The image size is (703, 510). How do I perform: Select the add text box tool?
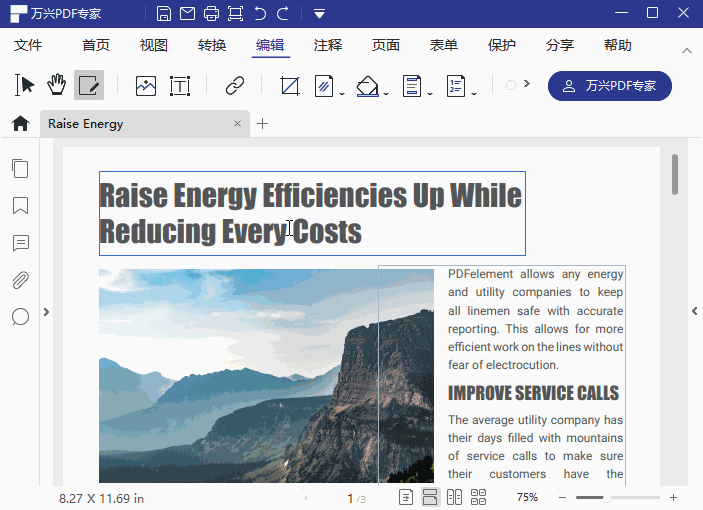click(x=180, y=86)
